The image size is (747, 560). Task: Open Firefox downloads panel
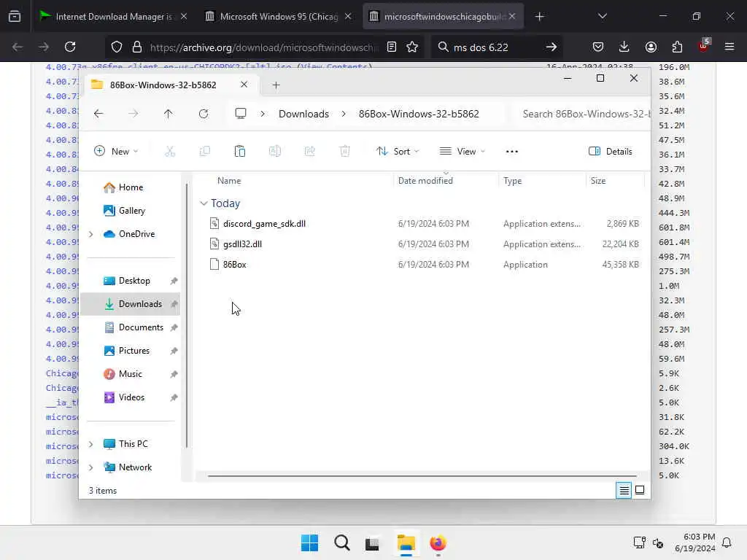pos(624,47)
